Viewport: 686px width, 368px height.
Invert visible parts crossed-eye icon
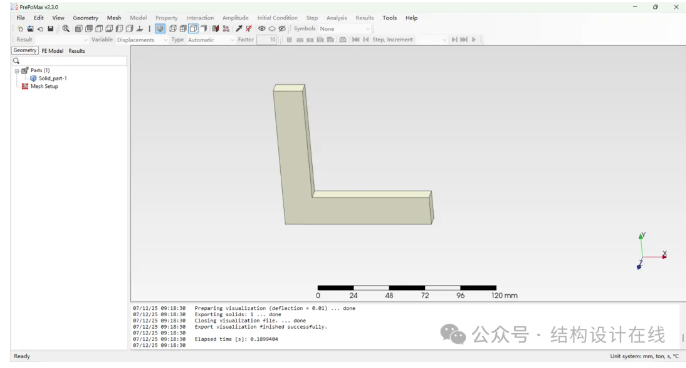pos(282,29)
